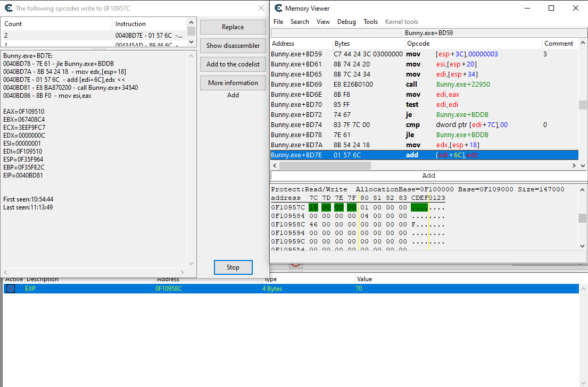
Task: Toggle the Active checkbox for EXP entry
Action: coord(10,289)
